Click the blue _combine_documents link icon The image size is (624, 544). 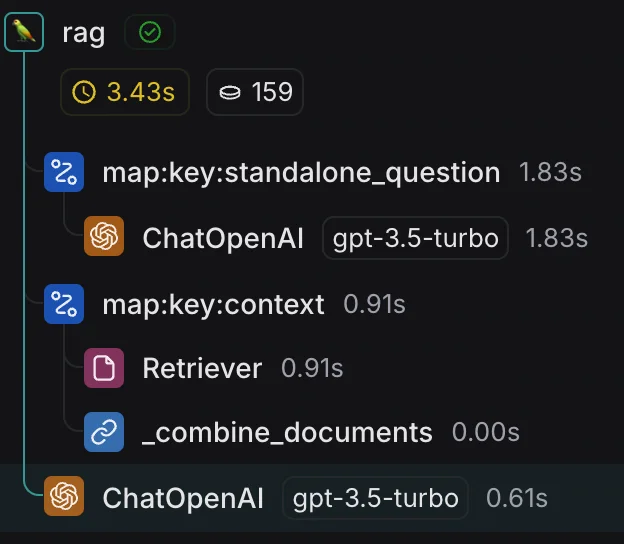(104, 432)
